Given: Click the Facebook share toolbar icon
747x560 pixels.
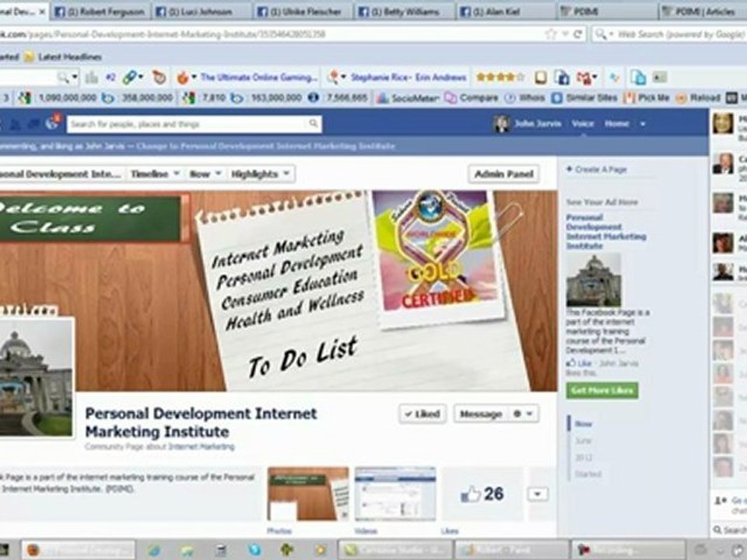Looking at the screenshot, I should 561,77.
